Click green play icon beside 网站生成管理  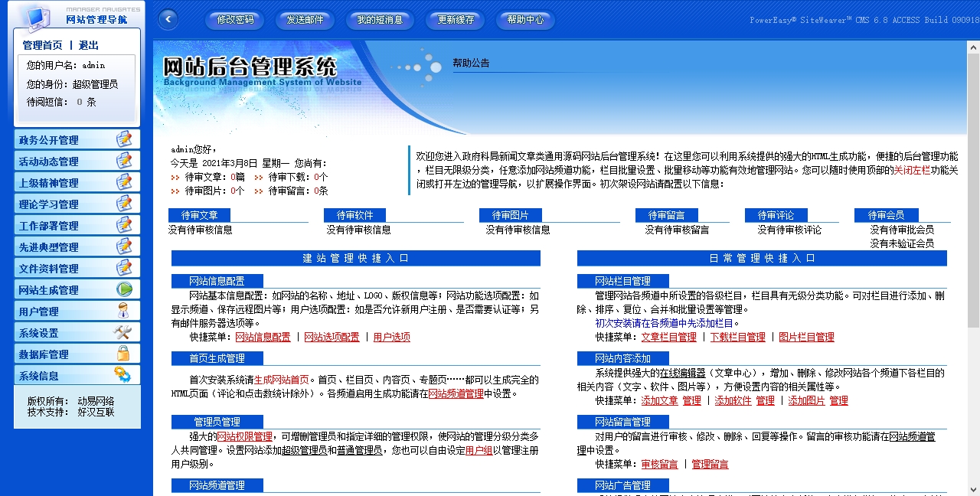[x=123, y=289]
